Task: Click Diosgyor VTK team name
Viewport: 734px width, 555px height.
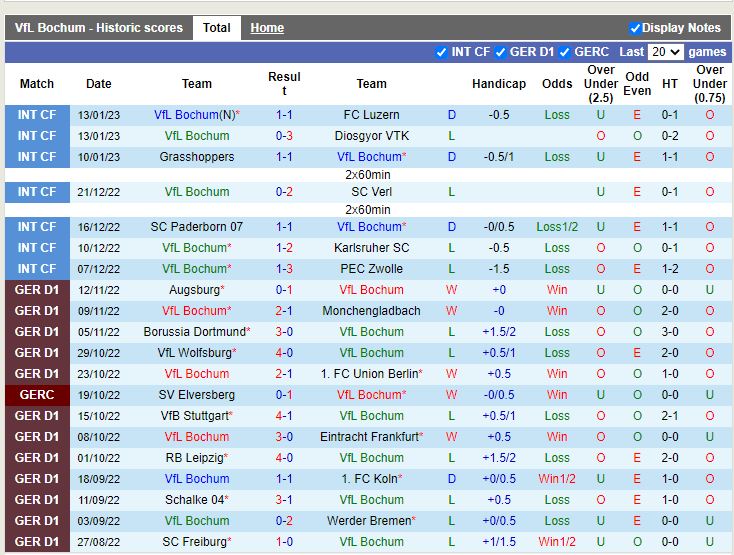Action: click(371, 136)
